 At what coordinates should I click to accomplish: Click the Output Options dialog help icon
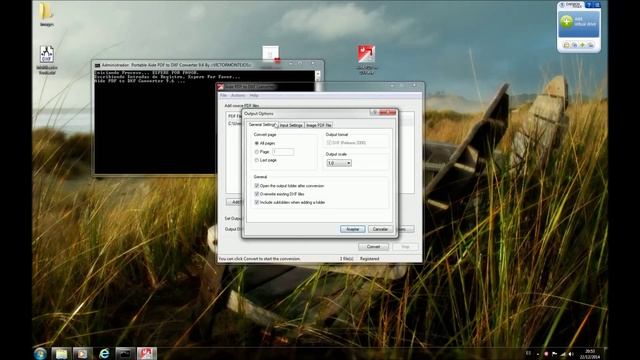374,113
